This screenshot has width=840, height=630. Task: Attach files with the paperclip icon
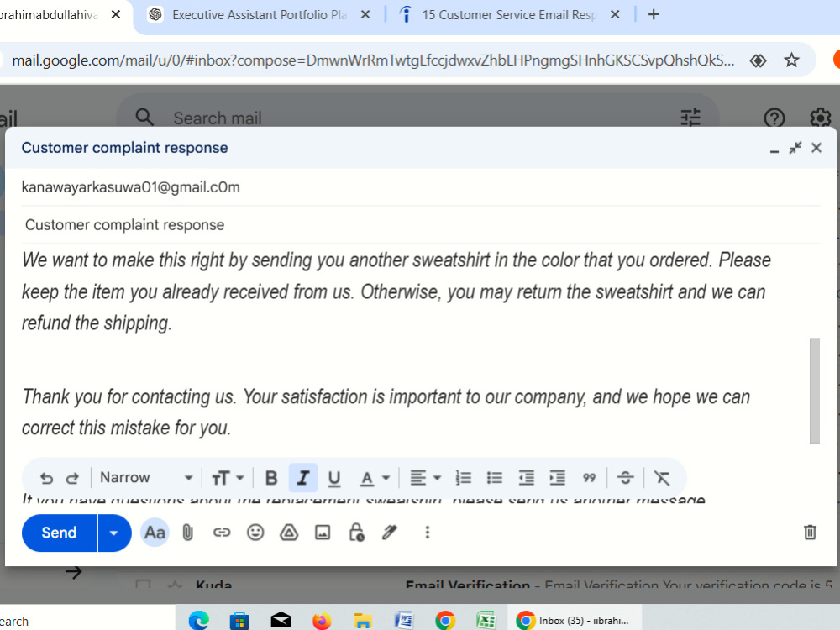tap(187, 533)
